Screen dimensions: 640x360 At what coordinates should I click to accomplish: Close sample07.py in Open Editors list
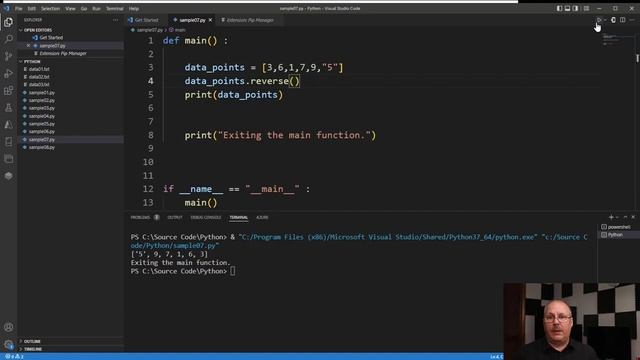tap(28, 46)
